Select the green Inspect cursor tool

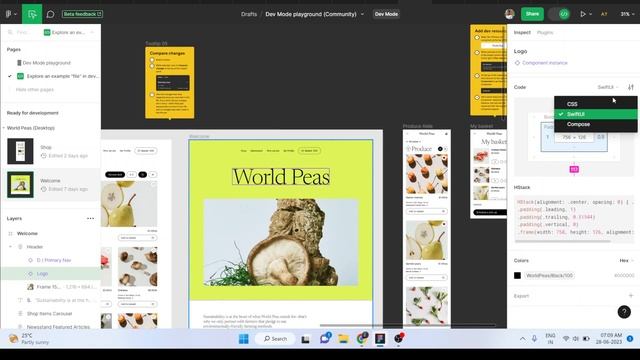pyautogui.click(x=32, y=14)
